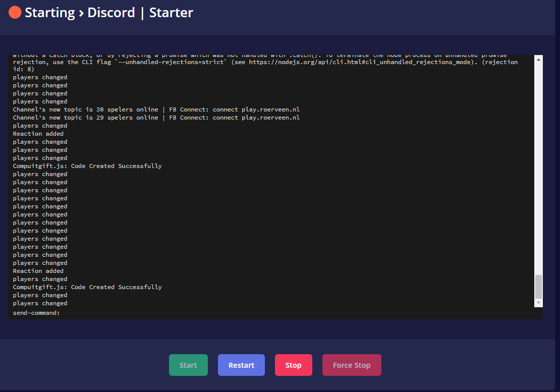560x392 pixels.
Task: Click the first 'Compuitgift.js: Code Created Successfully' line
Action: pos(87,166)
